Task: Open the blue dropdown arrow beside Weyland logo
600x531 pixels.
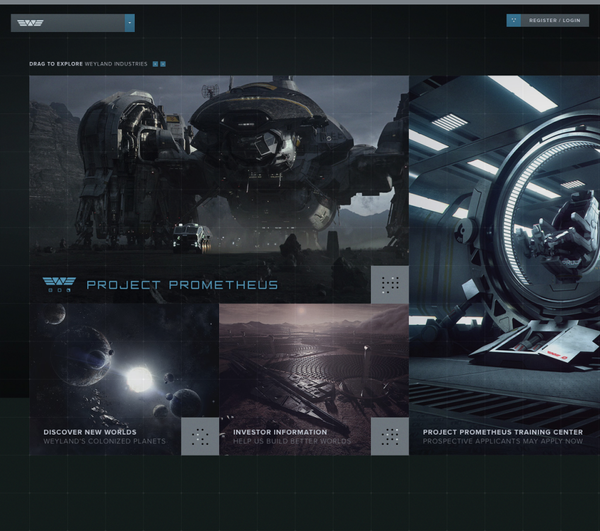Action: [x=130, y=23]
